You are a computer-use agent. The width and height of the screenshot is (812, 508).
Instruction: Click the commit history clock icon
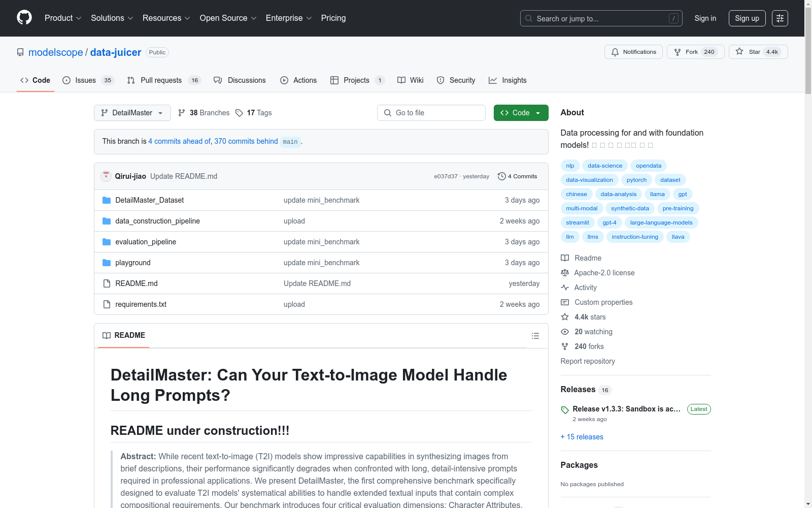point(502,176)
